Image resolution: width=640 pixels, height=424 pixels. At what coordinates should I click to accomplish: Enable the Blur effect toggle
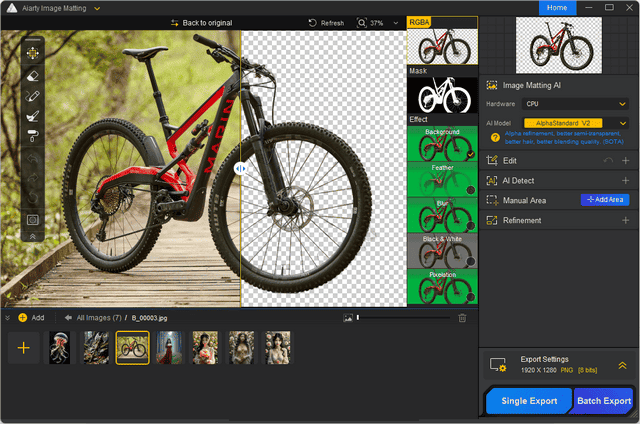470,225
